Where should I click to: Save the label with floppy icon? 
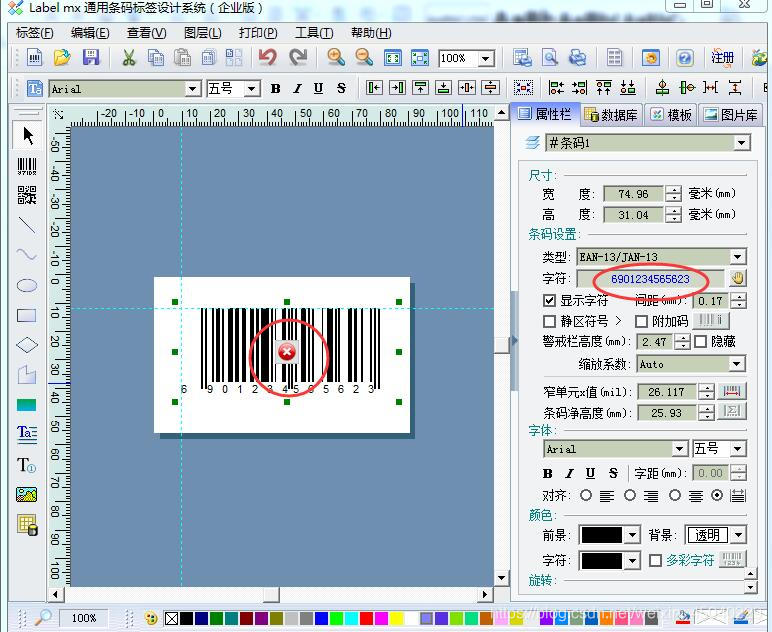91,58
